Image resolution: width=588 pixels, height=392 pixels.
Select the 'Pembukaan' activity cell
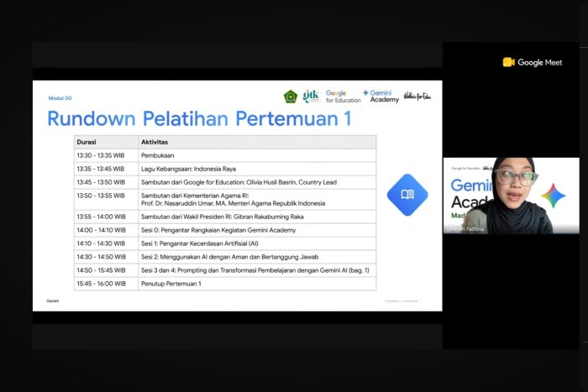pyautogui.click(x=257, y=155)
